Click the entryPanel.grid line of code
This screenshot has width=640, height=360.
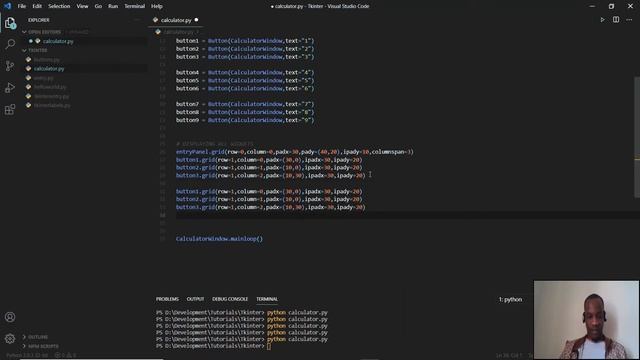click(294, 152)
